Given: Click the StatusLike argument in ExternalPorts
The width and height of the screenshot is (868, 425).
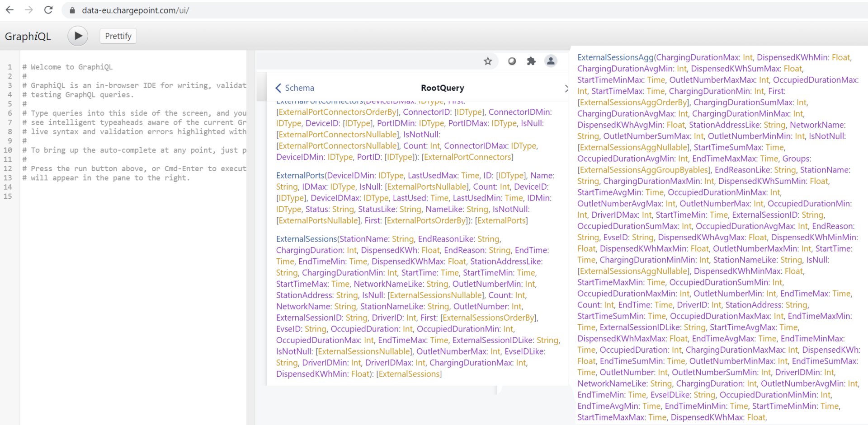Looking at the screenshot, I should pos(377,209).
